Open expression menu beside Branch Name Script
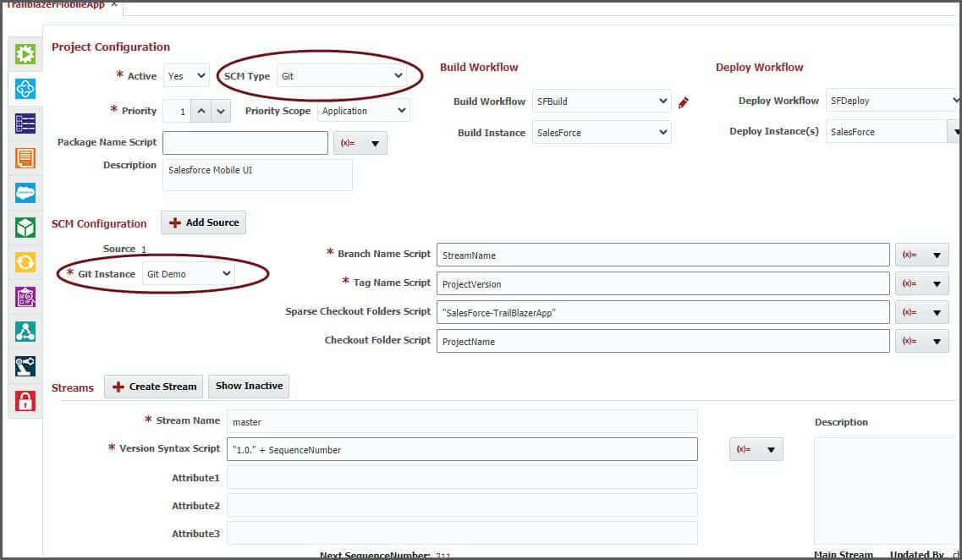962x560 pixels. pos(921,255)
